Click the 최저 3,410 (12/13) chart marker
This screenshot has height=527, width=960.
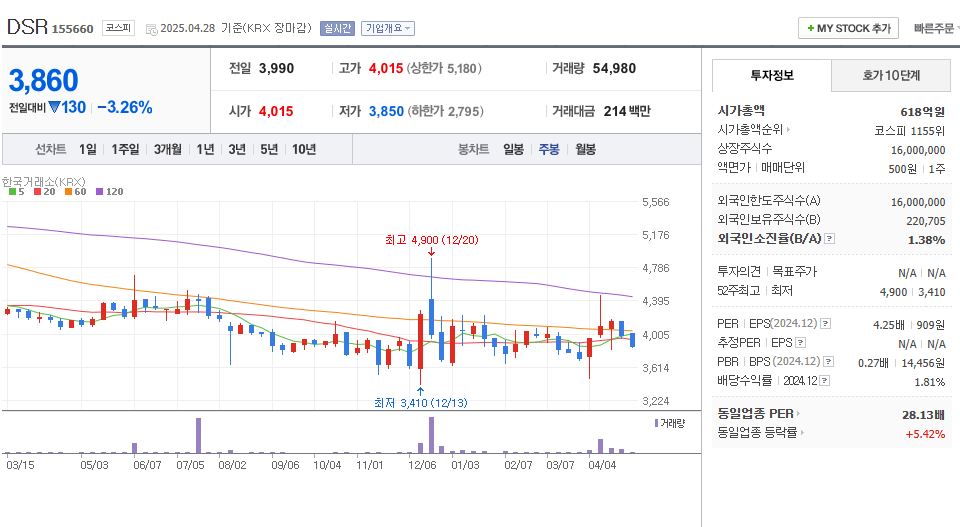click(421, 403)
